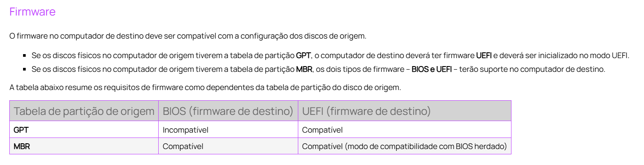Click bold BIOS e UEFI text in bullet

(x=429, y=69)
